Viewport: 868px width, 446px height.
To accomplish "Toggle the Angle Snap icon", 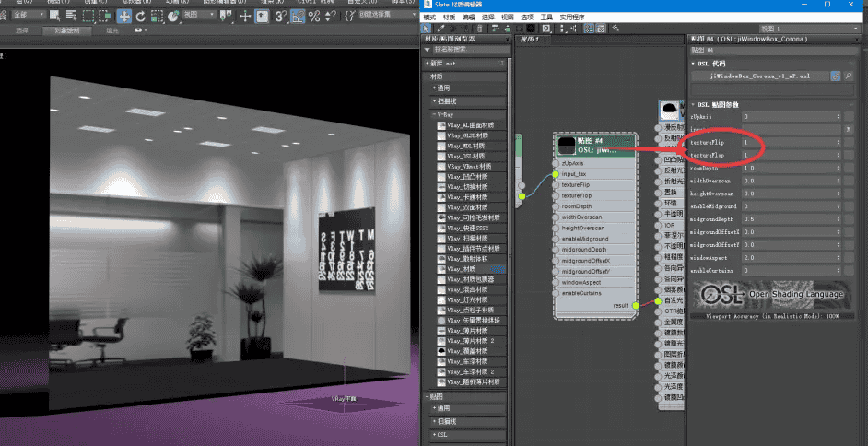I will pos(298,16).
